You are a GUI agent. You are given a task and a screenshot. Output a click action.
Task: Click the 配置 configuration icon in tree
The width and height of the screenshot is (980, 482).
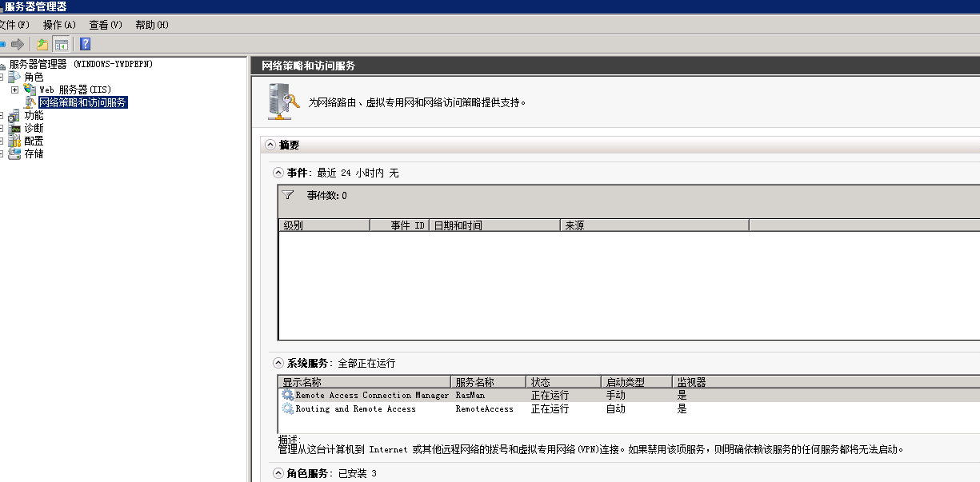point(14,141)
